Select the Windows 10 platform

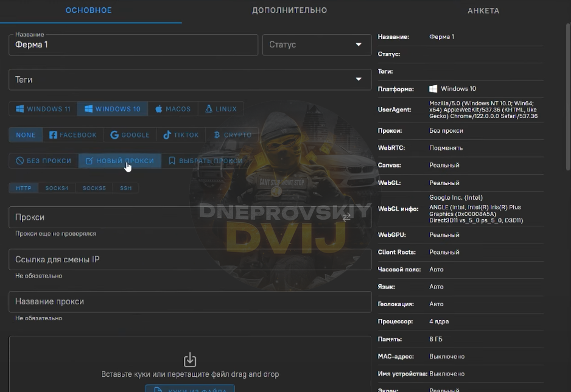pos(113,109)
